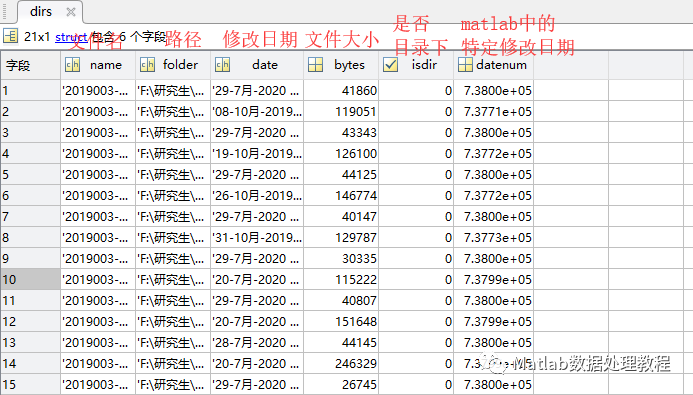Click the folder column header
The image size is (693, 395).
pyautogui.click(x=173, y=65)
